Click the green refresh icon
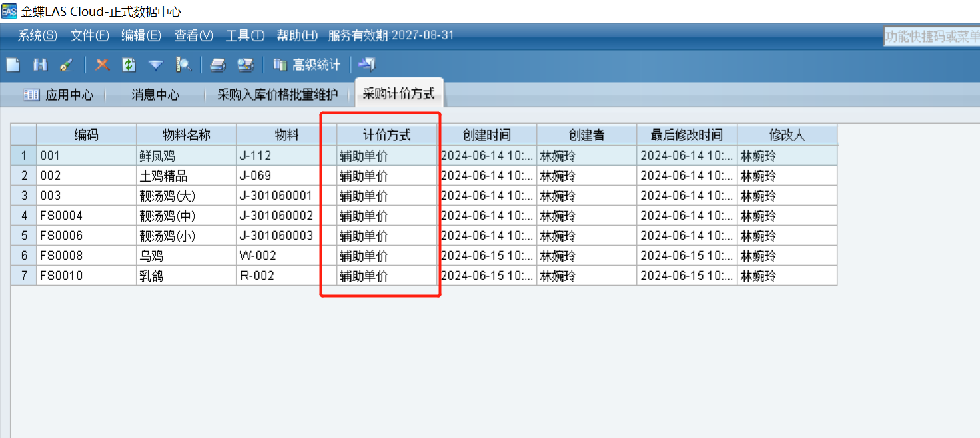This screenshot has height=438, width=980. pyautogui.click(x=129, y=65)
